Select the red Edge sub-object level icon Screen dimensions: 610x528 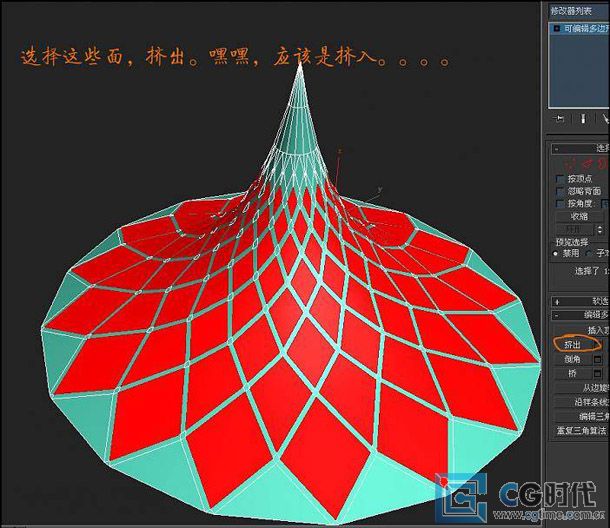[589, 163]
